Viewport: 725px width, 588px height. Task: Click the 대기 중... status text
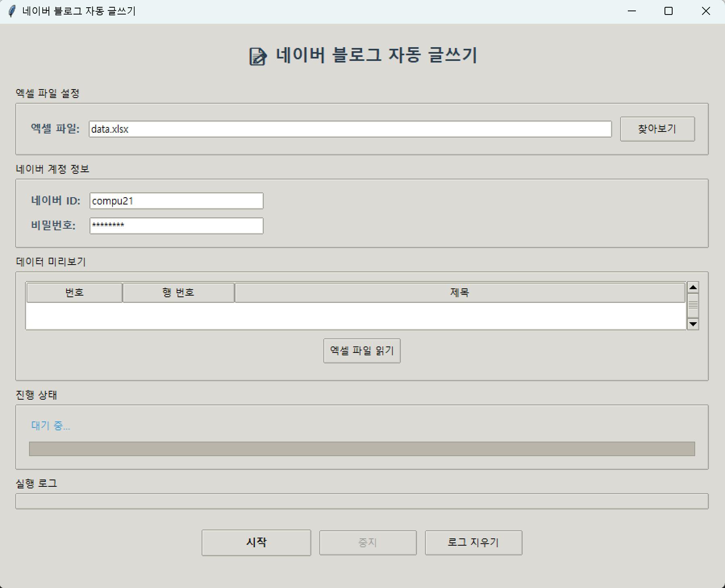click(x=51, y=426)
